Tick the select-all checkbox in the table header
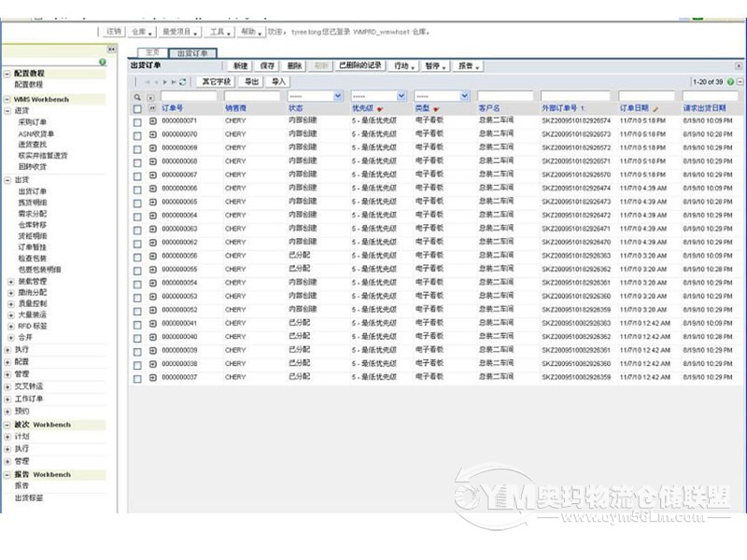 (x=137, y=109)
